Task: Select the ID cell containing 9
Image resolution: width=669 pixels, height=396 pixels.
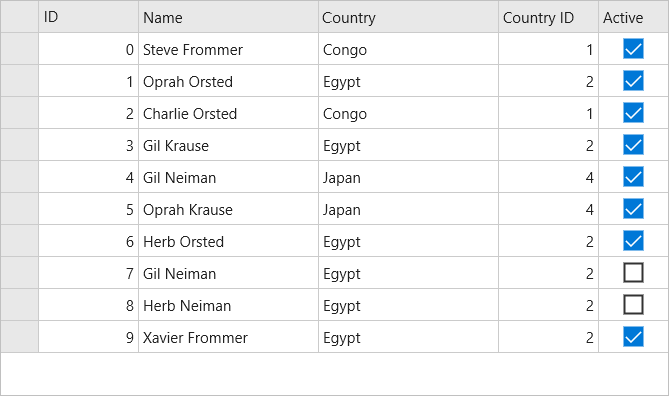Action: pyautogui.click(x=88, y=337)
